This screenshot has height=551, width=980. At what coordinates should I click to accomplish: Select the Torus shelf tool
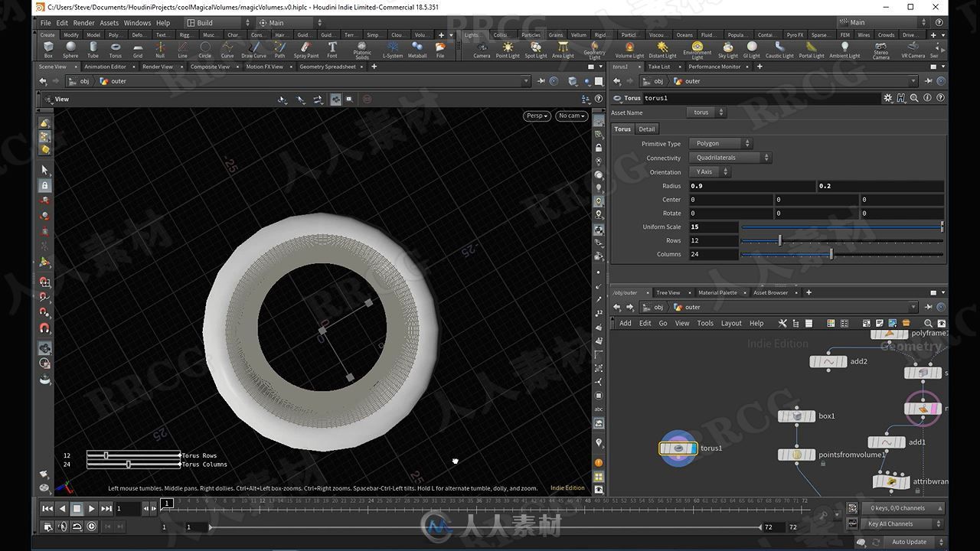pos(115,50)
